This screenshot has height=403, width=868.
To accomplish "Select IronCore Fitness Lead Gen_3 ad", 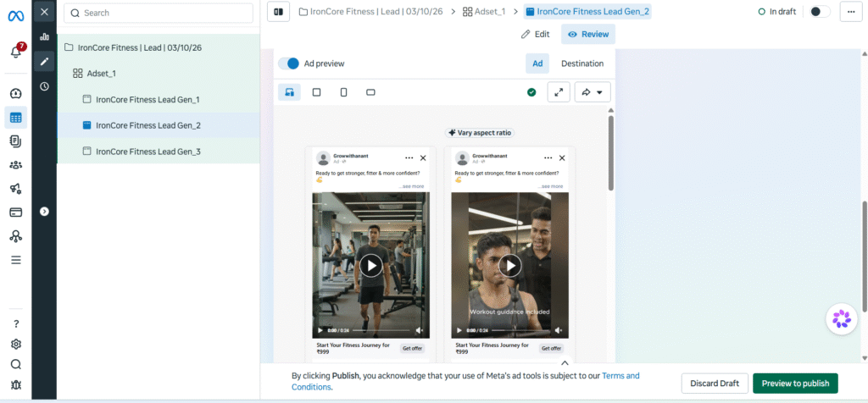I will 159,151.
